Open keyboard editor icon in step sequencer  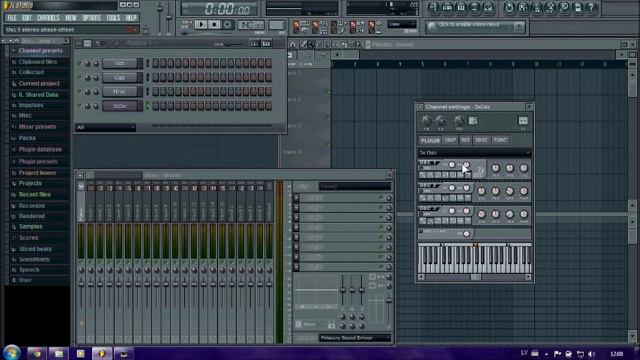[x=266, y=44]
